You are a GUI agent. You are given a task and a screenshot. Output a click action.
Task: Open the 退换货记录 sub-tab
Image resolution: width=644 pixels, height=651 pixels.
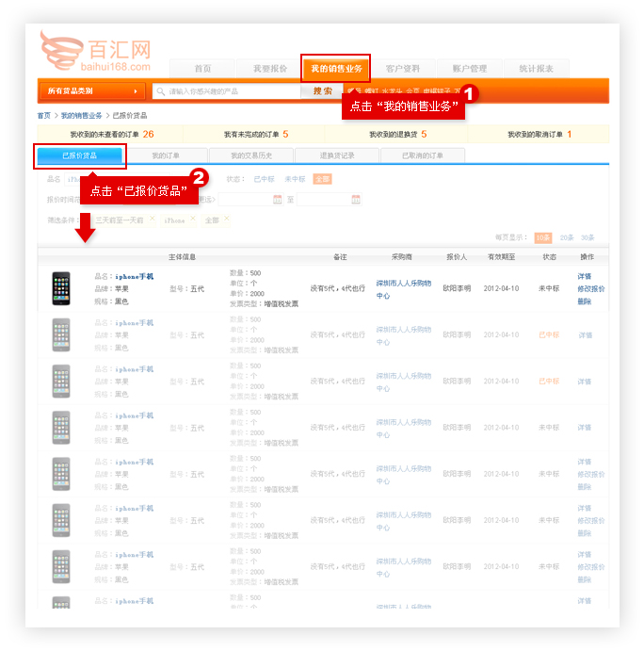(x=336, y=155)
